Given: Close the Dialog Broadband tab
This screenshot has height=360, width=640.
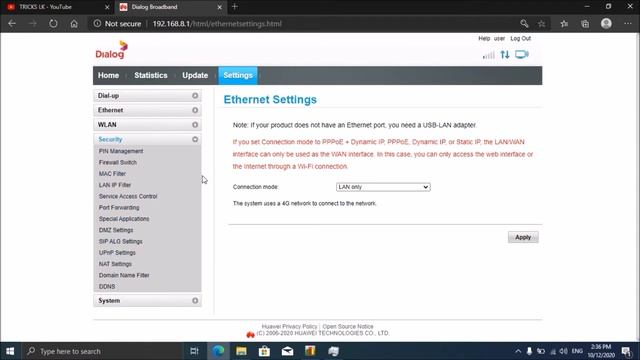Looking at the screenshot, I should point(219,7).
